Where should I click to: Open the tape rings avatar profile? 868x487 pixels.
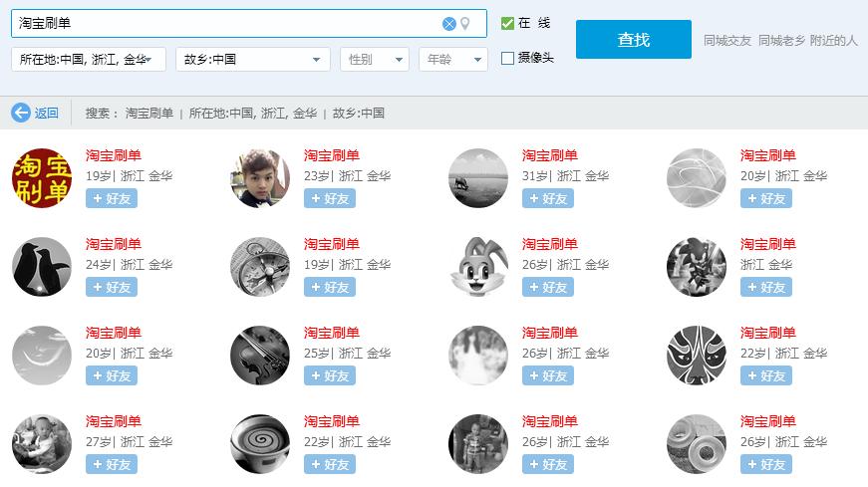(x=697, y=444)
